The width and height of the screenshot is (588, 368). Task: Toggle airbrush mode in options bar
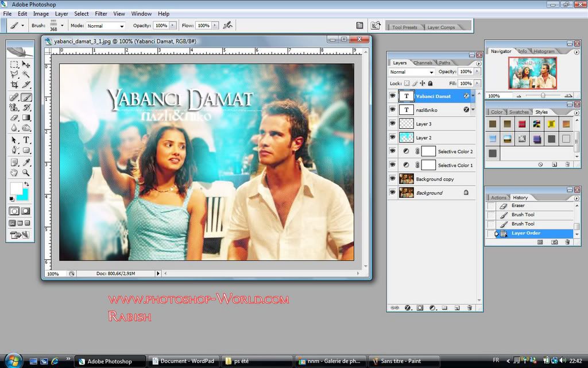point(227,25)
